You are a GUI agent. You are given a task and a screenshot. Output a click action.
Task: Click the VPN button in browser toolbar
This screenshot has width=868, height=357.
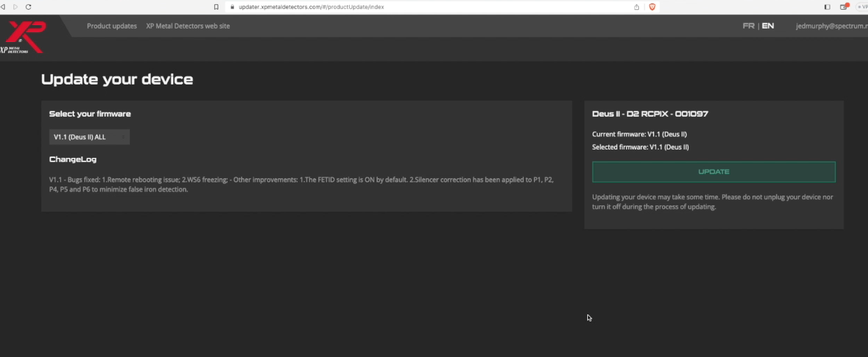[862, 6]
